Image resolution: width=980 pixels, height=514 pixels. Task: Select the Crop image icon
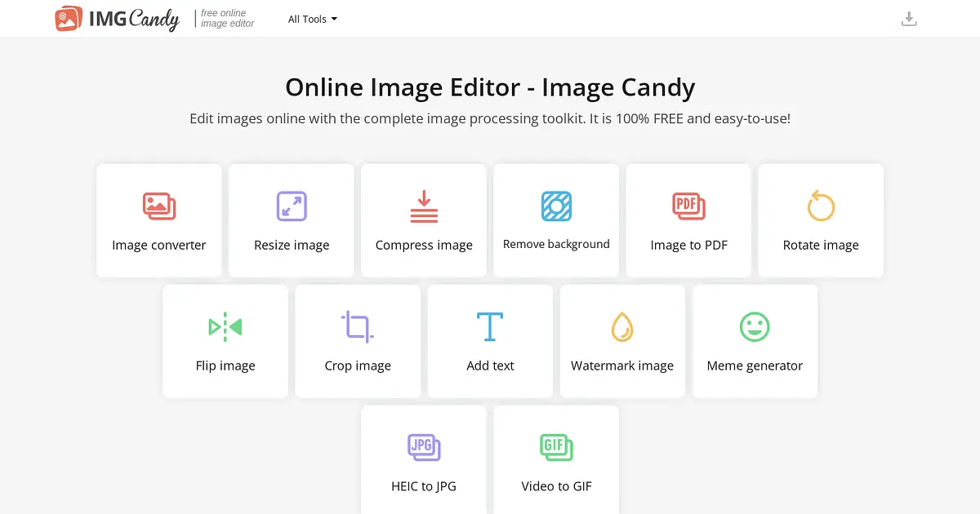[358, 326]
